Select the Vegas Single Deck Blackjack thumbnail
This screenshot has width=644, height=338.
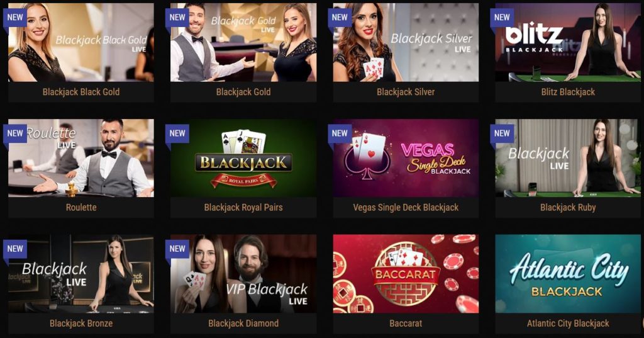(406, 159)
